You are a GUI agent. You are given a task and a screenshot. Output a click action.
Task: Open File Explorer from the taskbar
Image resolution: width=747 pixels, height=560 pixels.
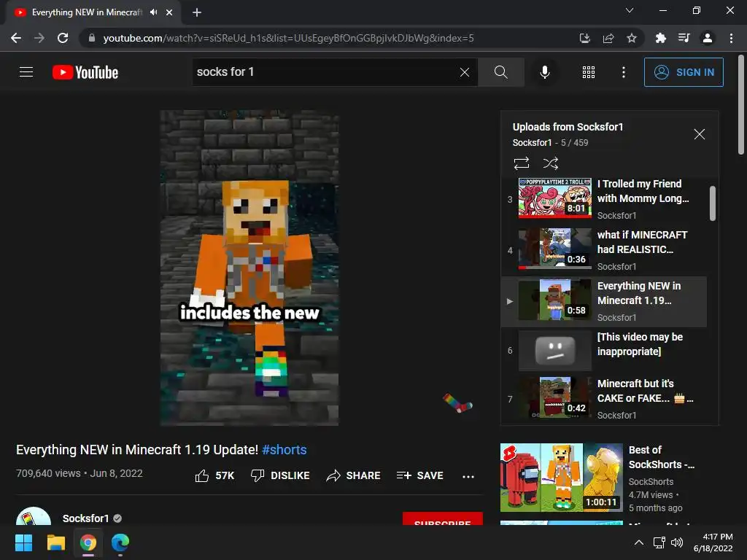(55, 542)
